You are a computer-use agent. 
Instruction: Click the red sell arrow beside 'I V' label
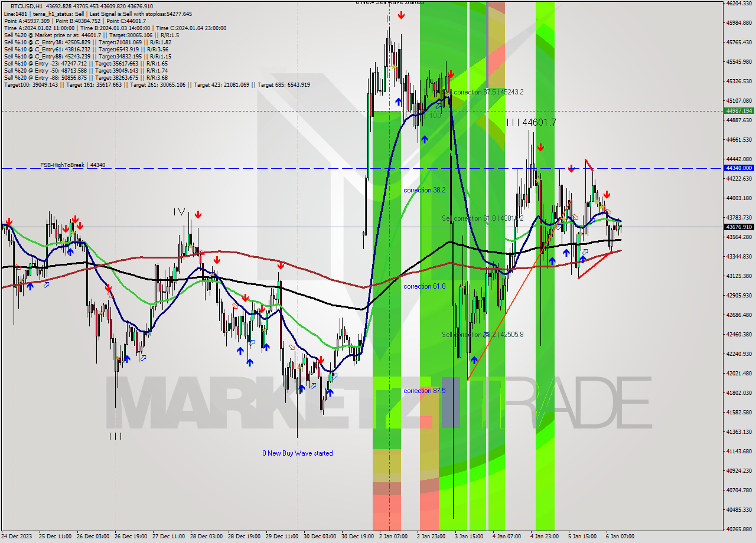[198, 214]
